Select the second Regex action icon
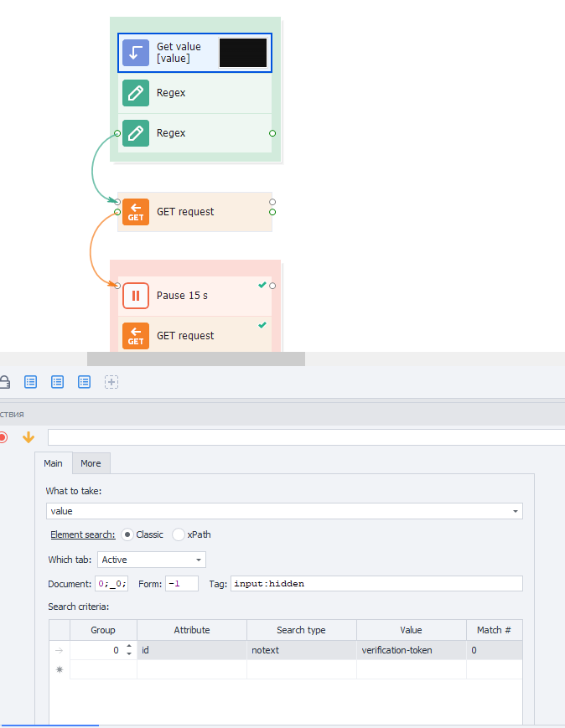Screen dimensions: 565x728 [x=136, y=133]
